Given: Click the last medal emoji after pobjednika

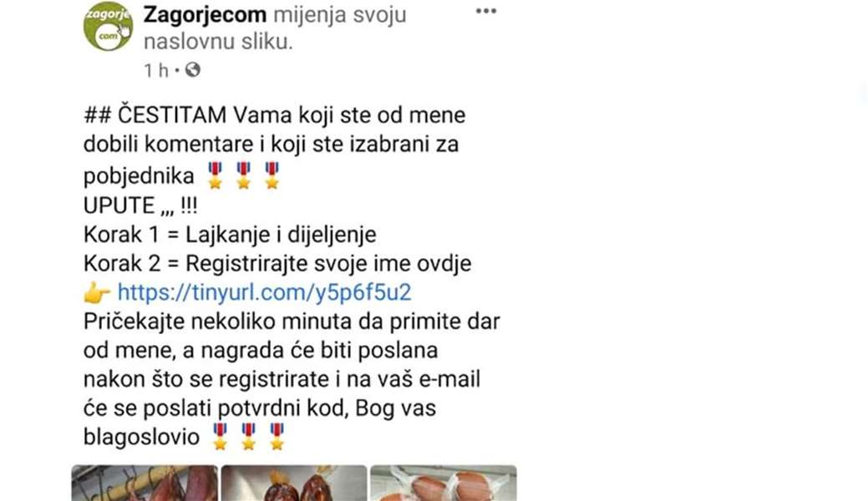Looking at the screenshot, I should click(x=272, y=175).
